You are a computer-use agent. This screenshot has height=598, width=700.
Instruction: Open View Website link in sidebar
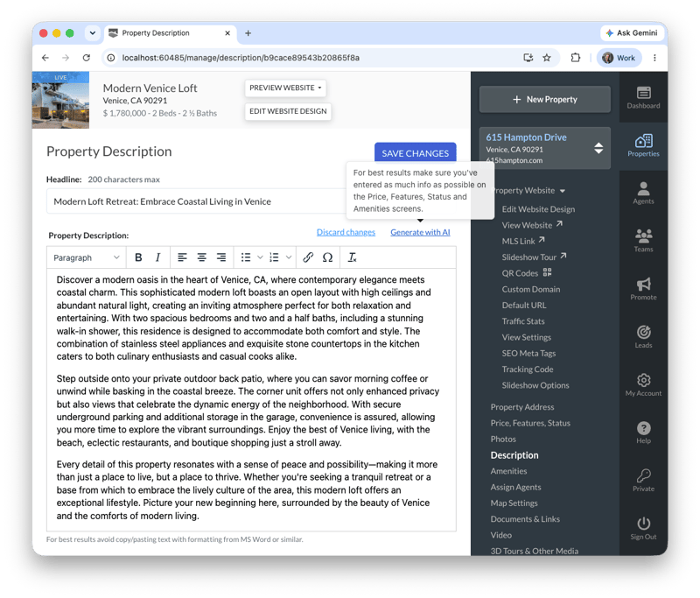(532, 225)
